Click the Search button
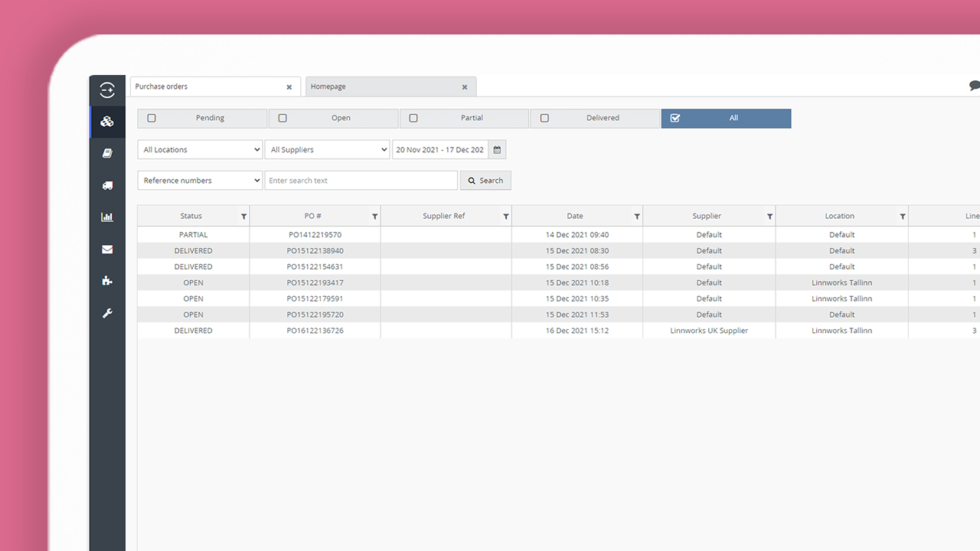 click(485, 181)
